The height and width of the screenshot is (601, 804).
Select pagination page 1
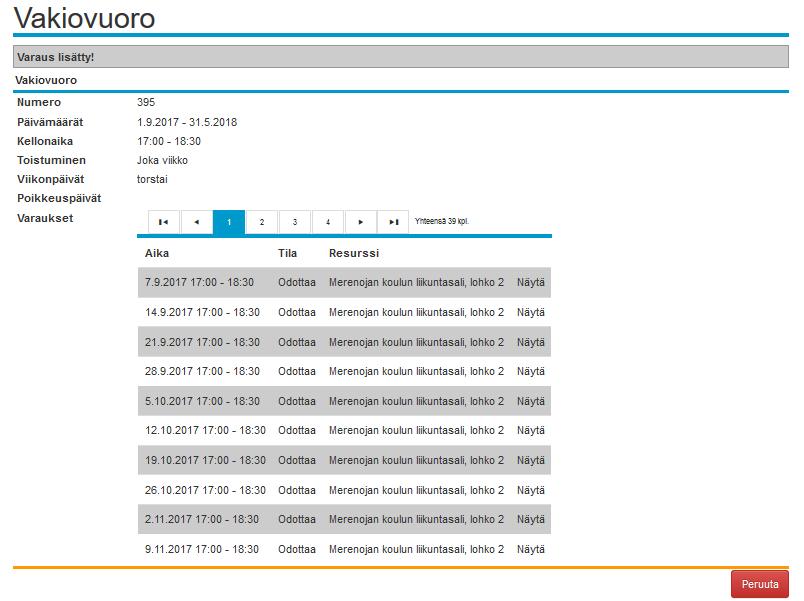(x=229, y=222)
